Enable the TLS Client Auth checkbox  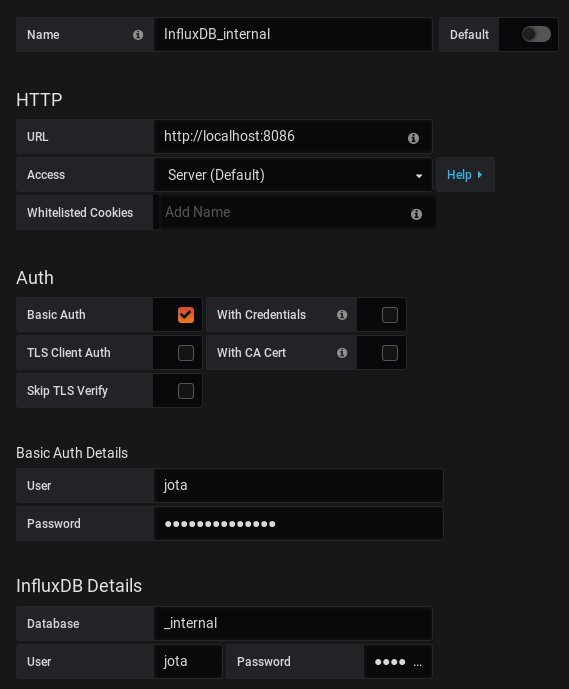point(186,352)
